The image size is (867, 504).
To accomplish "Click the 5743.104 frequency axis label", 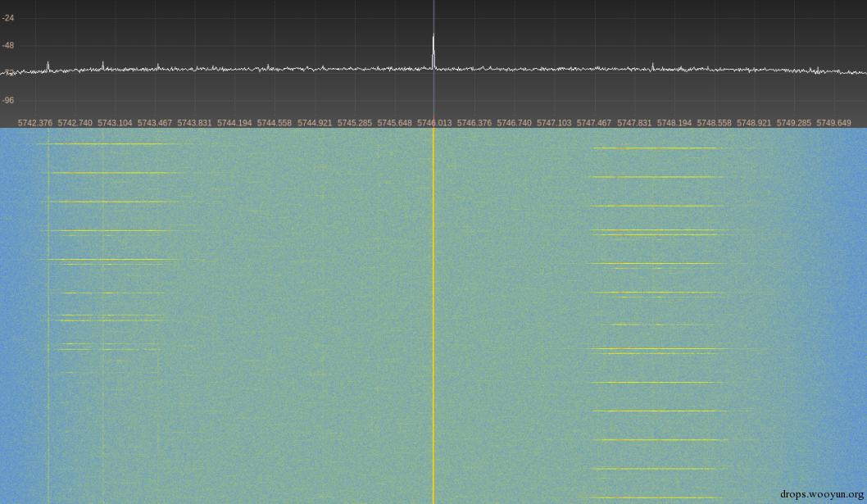I will coord(115,123).
